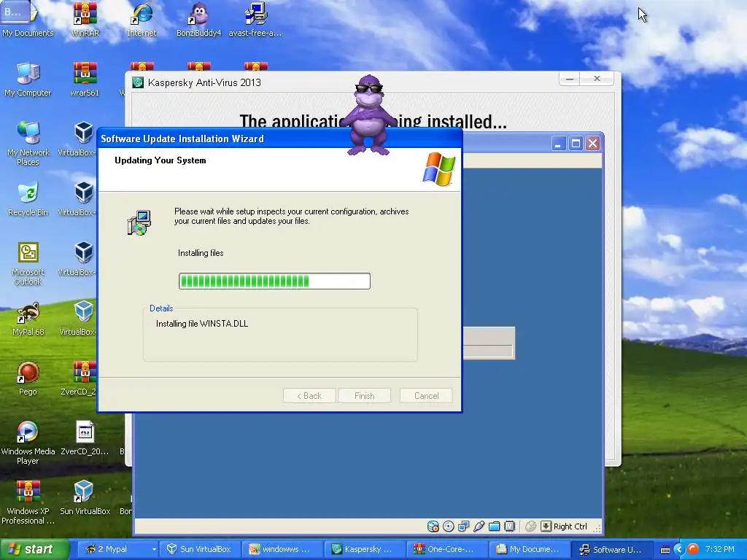The width and height of the screenshot is (747, 560).
Task: Open the My Computer desktop icon
Action: (28, 79)
